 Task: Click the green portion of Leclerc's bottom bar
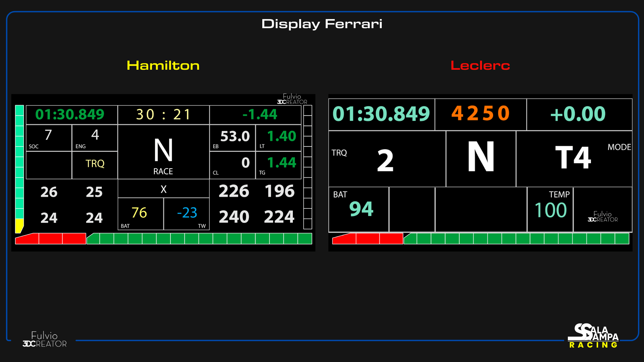tap(517, 239)
